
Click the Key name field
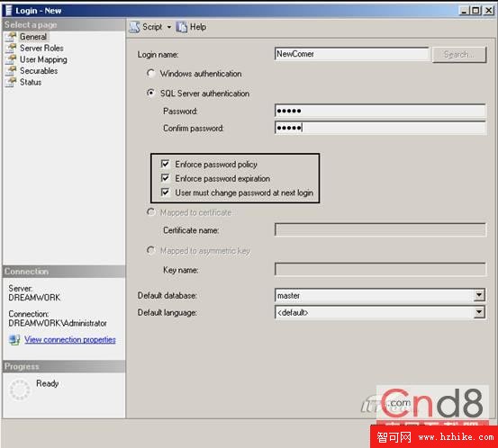coord(380,269)
